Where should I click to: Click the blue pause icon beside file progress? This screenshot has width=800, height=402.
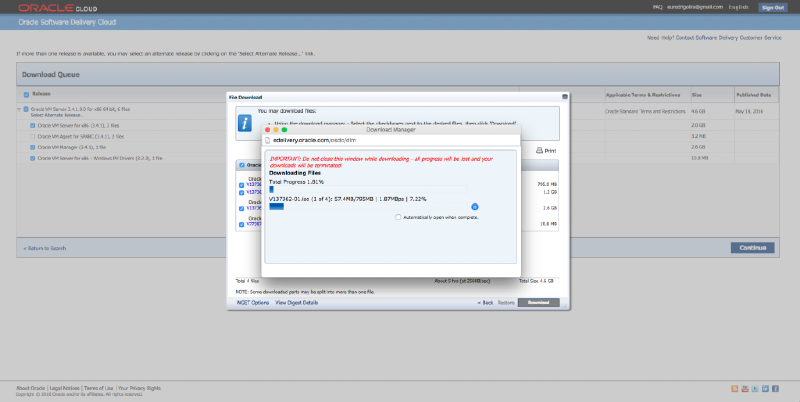[475, 206]
